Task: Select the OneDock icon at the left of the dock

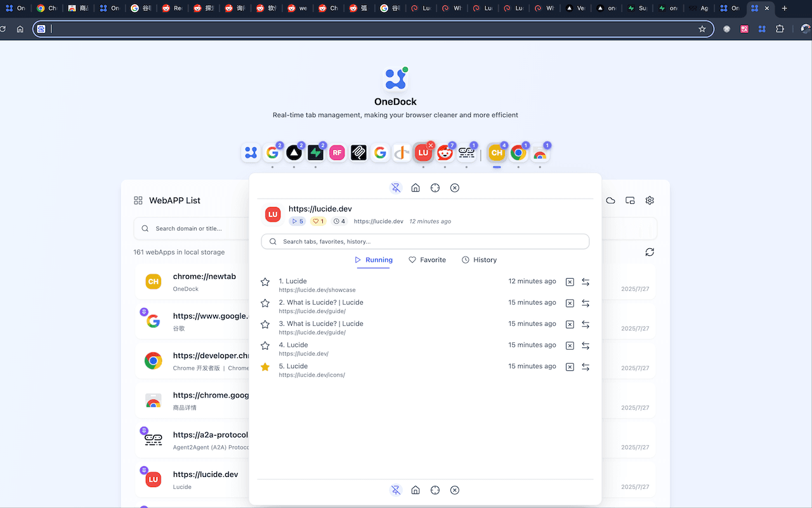Action: point(251,152)
